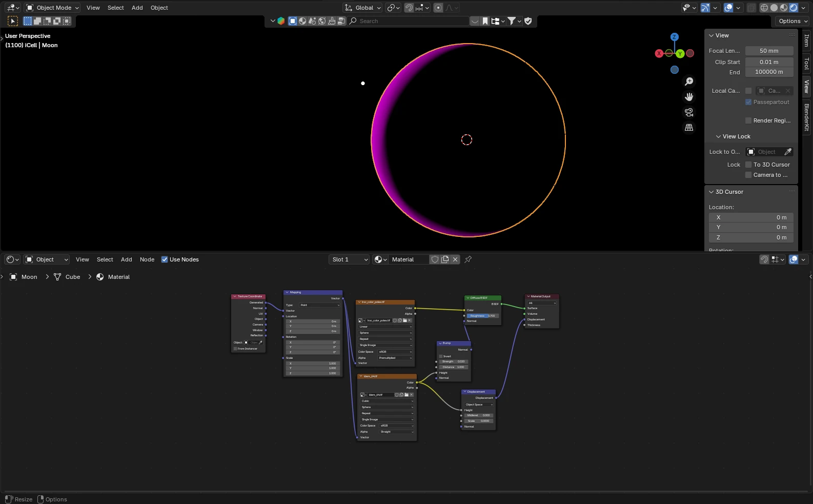
Task: Click the pin icon in node editor header
Action: pos(468,259)
